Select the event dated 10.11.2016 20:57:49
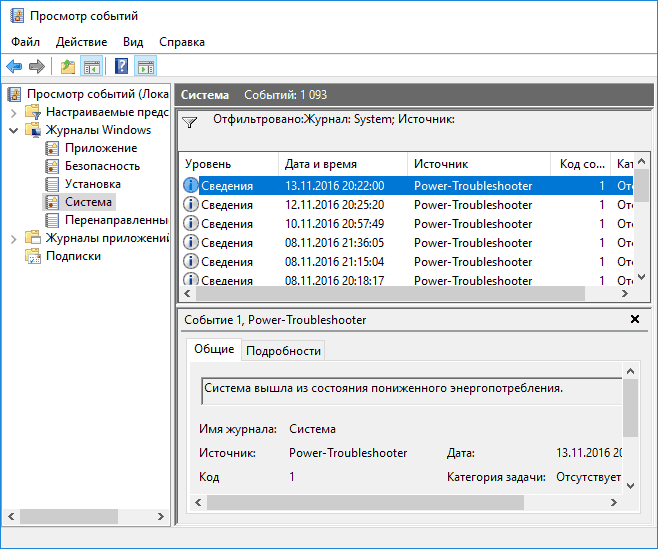658x549 pixels. [x=407, y=223]
